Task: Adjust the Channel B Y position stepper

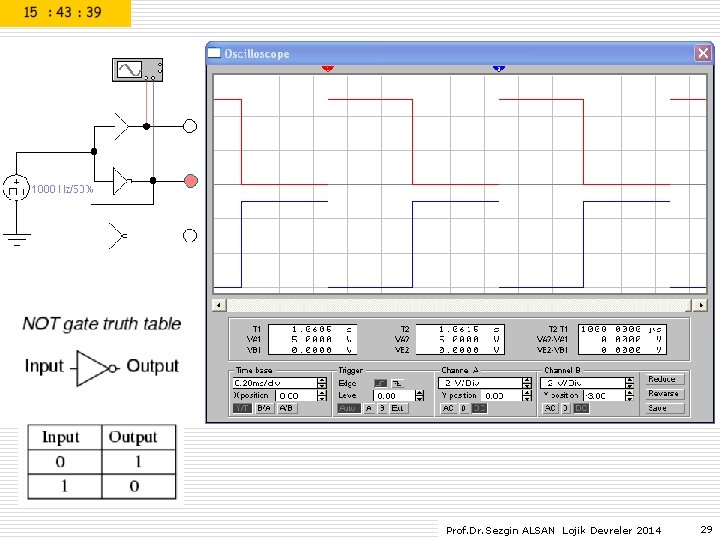Action: 630,395
